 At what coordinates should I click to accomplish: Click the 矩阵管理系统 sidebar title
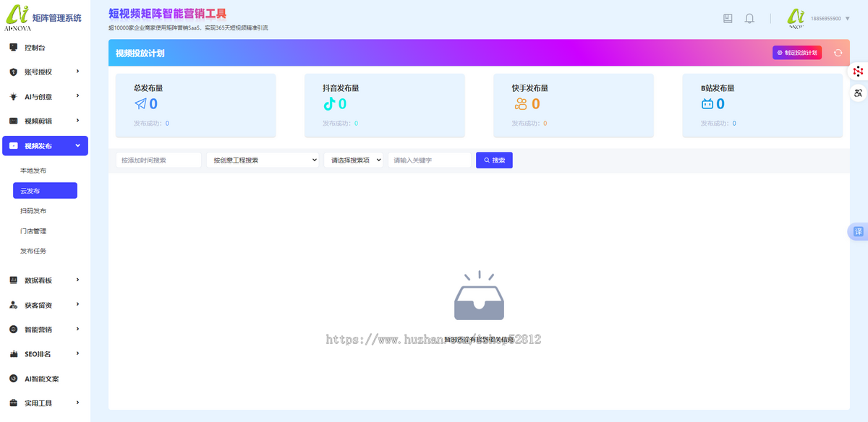point(57,18)
